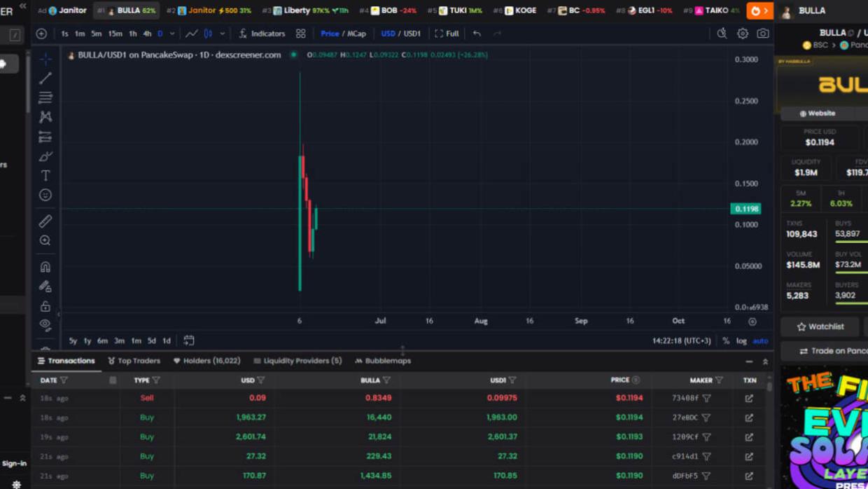Toggle auto scale on the chart
This screenshot has width=868, height=489.
click(x=760, y=340)
